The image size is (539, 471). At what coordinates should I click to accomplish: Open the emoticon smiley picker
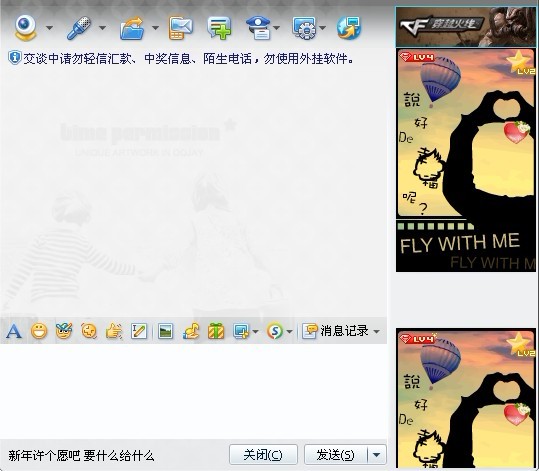point(39,331)
